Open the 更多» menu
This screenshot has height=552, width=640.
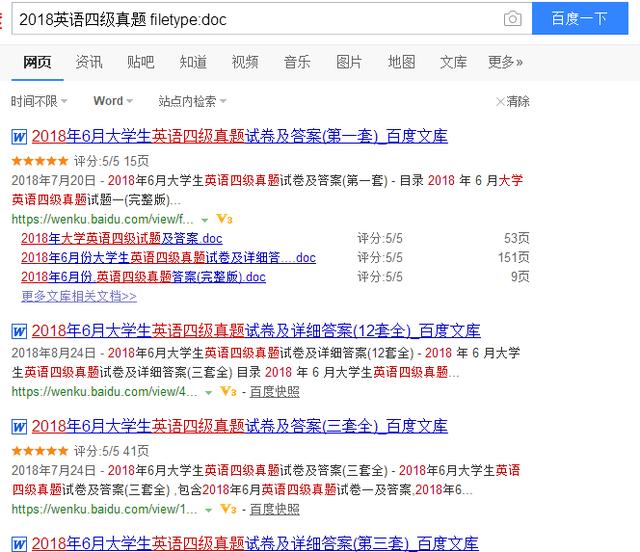click(505, 62)
